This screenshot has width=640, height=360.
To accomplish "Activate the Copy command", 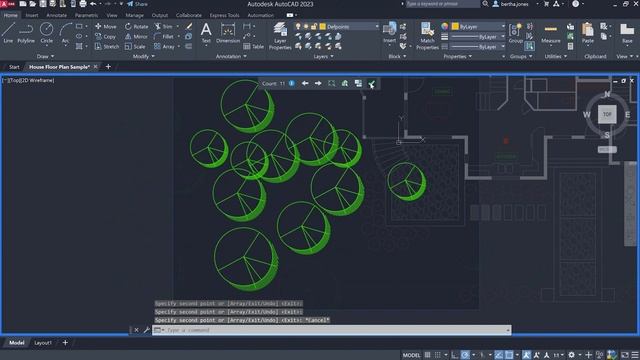I will [x=105, y=36].
